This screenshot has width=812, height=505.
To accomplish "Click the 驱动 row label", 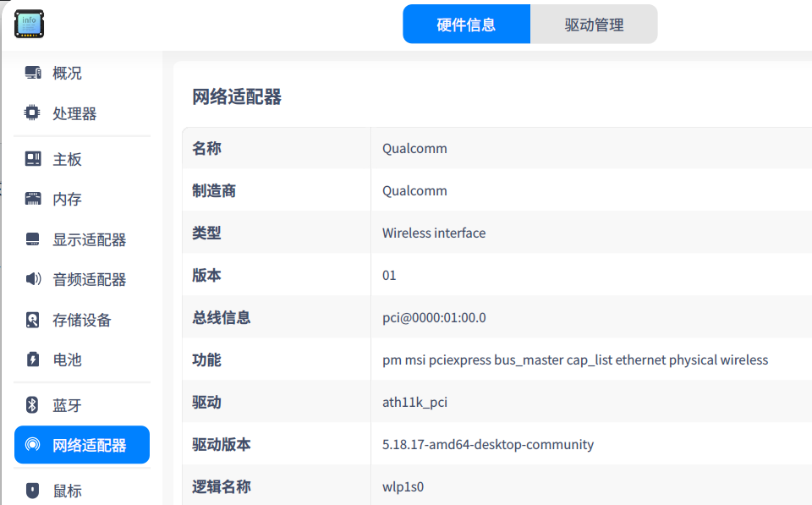I will (206, 403).
